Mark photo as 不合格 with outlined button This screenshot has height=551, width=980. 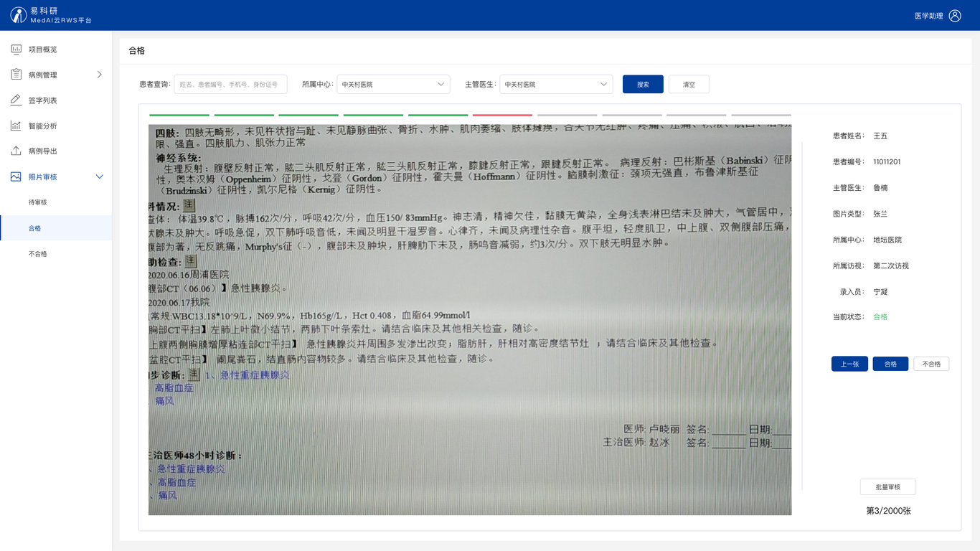pyautogui.click(x=931, y=364)
